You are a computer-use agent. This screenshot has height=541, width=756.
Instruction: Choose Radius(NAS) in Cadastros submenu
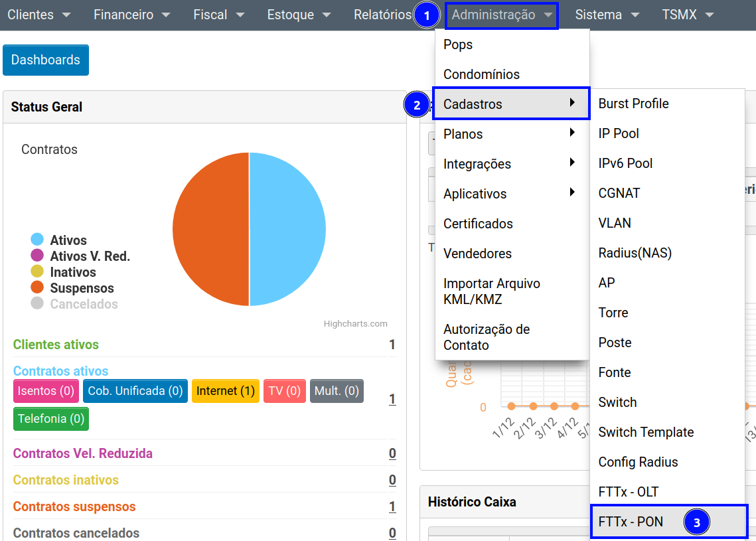(635, 253)
